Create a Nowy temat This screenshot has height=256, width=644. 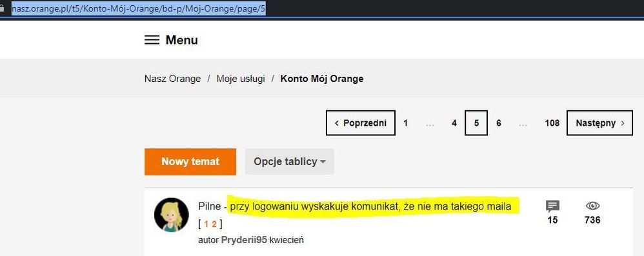pos(190,162)
